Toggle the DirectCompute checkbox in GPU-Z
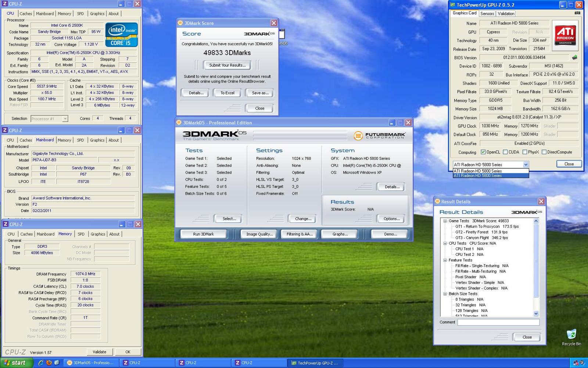The width and height of the screenshot is (588, 368). (x=544, y=152)
